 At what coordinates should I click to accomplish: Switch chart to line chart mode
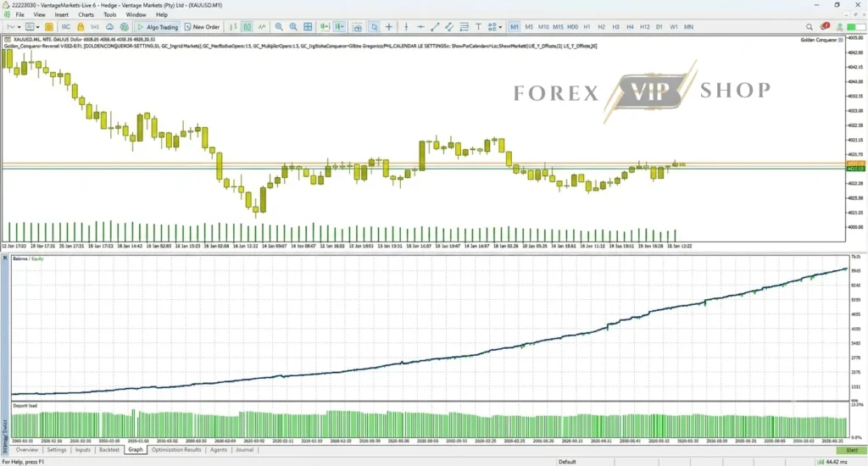[x=262, y=26]
